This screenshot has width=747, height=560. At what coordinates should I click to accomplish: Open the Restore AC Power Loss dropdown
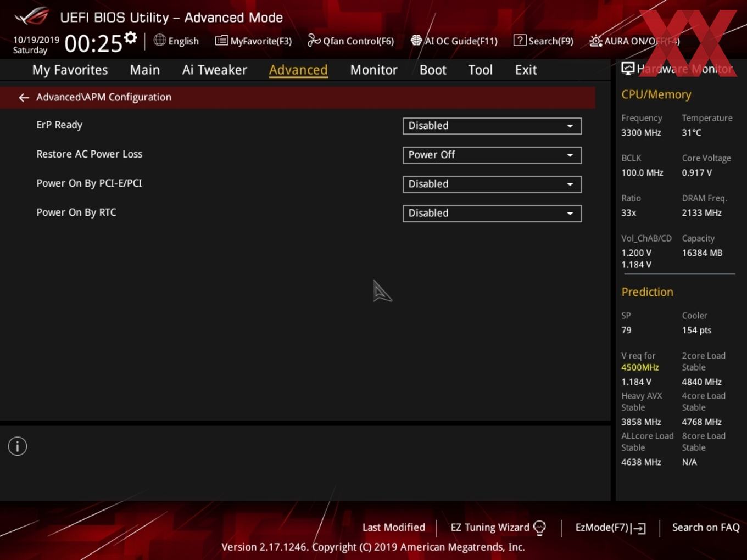492,155
